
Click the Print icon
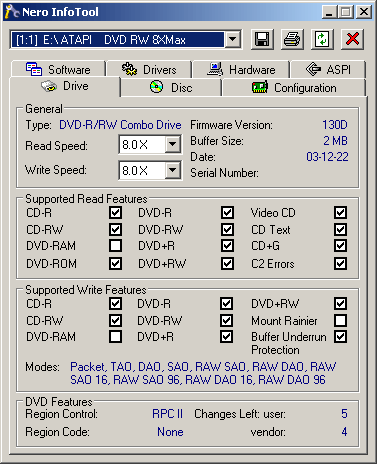(292, 39)
